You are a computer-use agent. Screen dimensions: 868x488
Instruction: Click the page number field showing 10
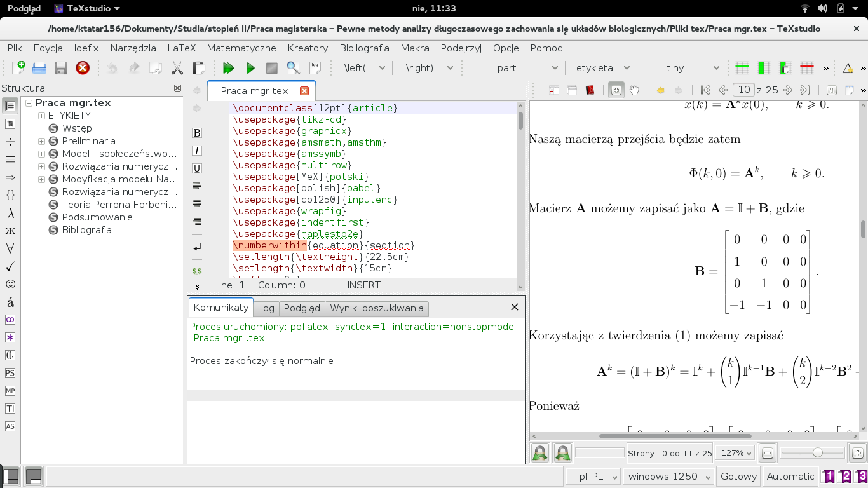pos(743,90)
